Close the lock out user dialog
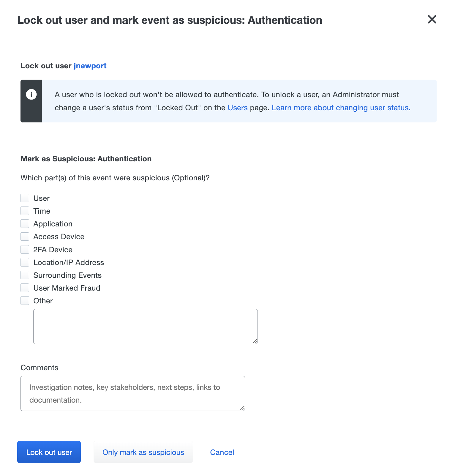The height and width of the screenshot is (476, 458). (x=432, y=19)
